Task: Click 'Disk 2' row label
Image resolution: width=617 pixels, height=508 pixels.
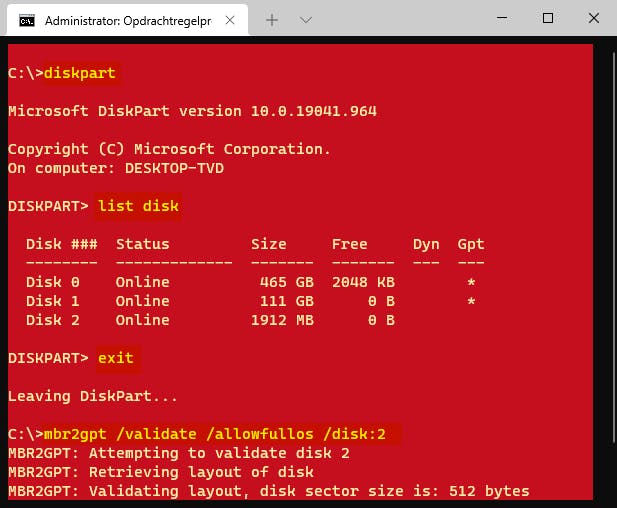Action: click(x=53, y=320)
